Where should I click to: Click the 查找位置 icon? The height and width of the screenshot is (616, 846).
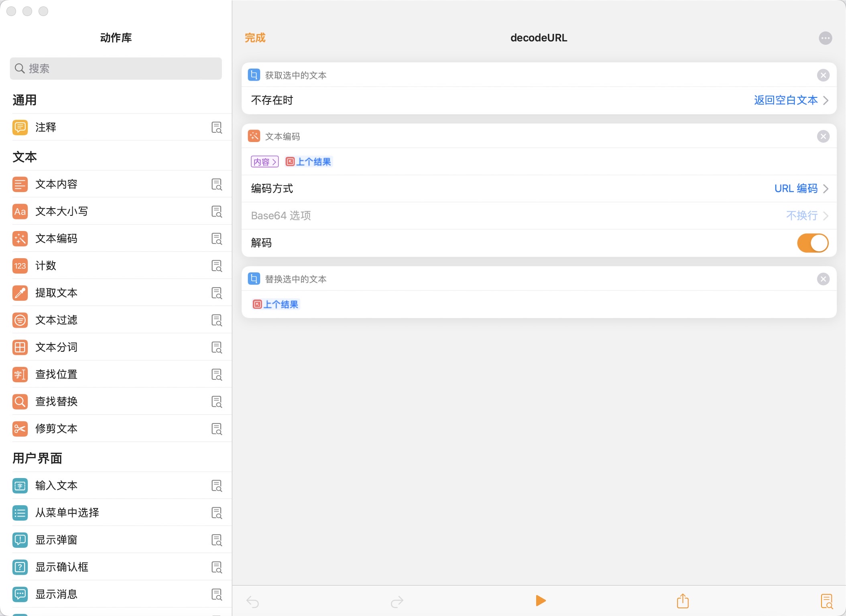20,375
